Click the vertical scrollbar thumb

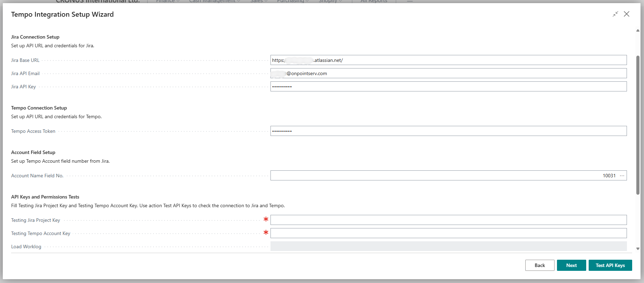638,125
